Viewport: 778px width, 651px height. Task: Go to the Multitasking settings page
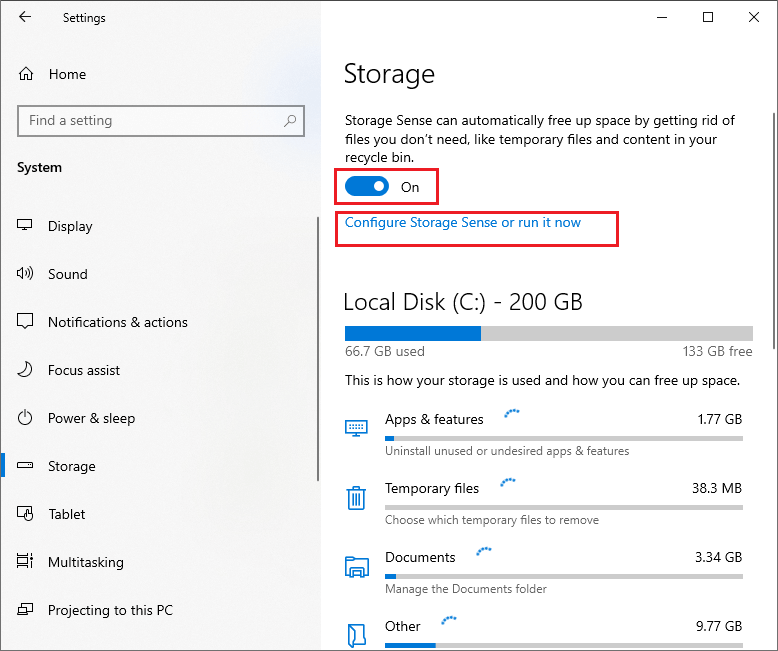86,562
